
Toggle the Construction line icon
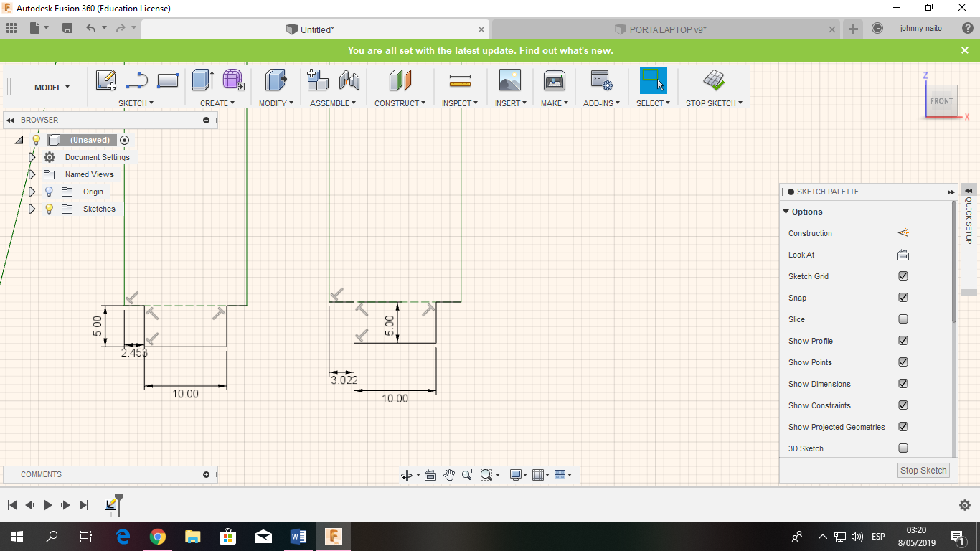pyautogui.click(x=903, y=233)
